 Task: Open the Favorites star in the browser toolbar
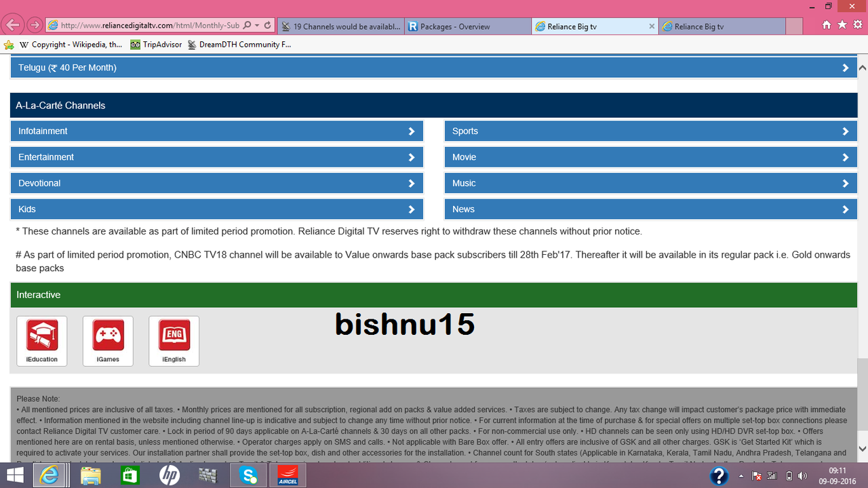pyautogui.click(x=842, y=25)
